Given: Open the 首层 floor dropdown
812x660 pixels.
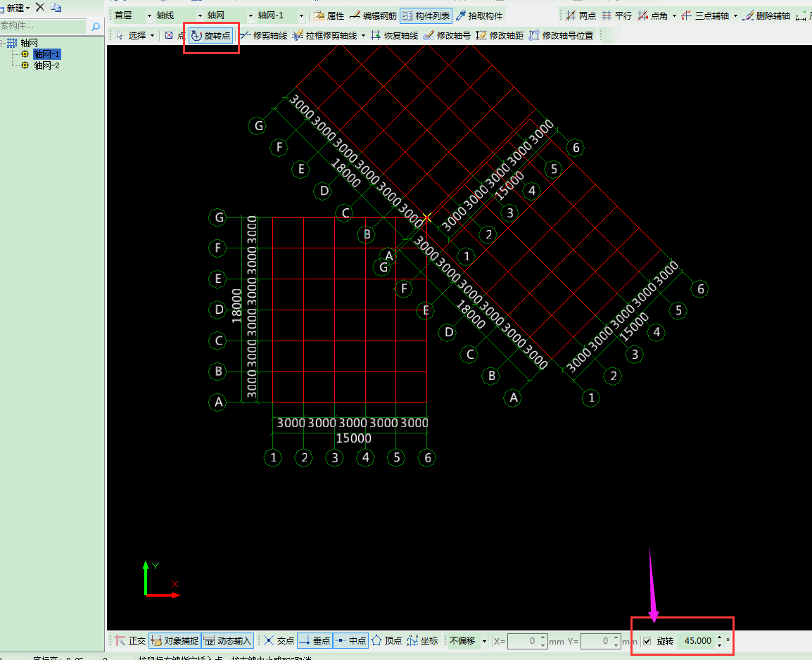Looking at the screenshot, I should coord(149,15).
